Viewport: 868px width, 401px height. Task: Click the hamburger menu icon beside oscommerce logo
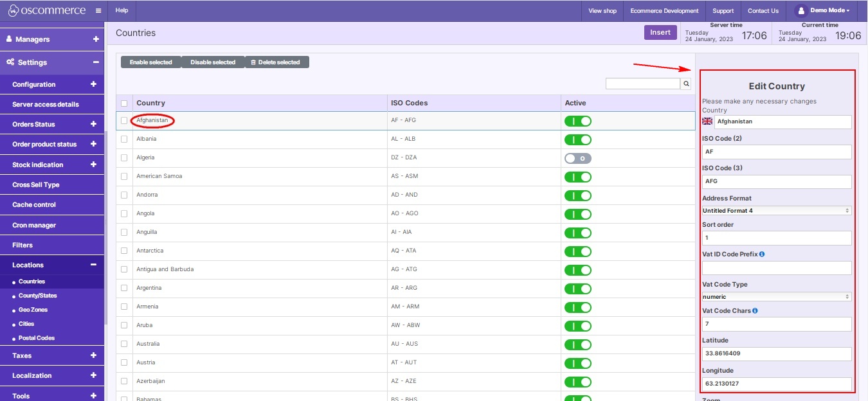coord(97,10)
